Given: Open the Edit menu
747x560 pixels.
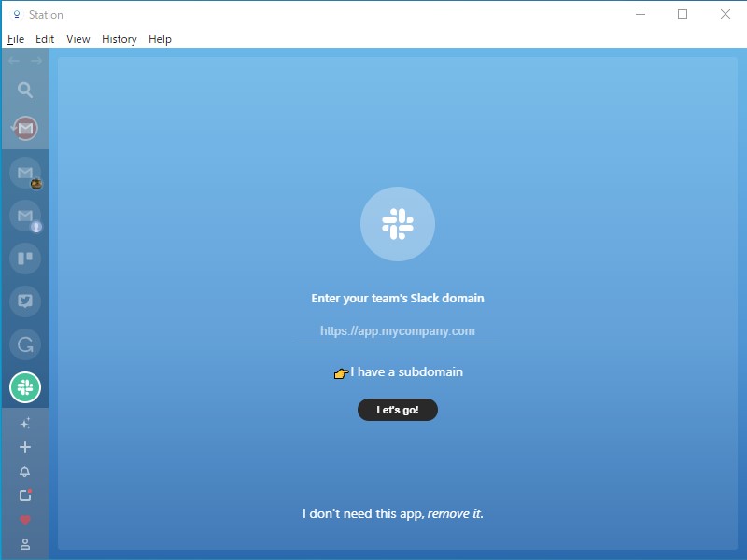Looking at the screenshot, I should tap(45, 39).
